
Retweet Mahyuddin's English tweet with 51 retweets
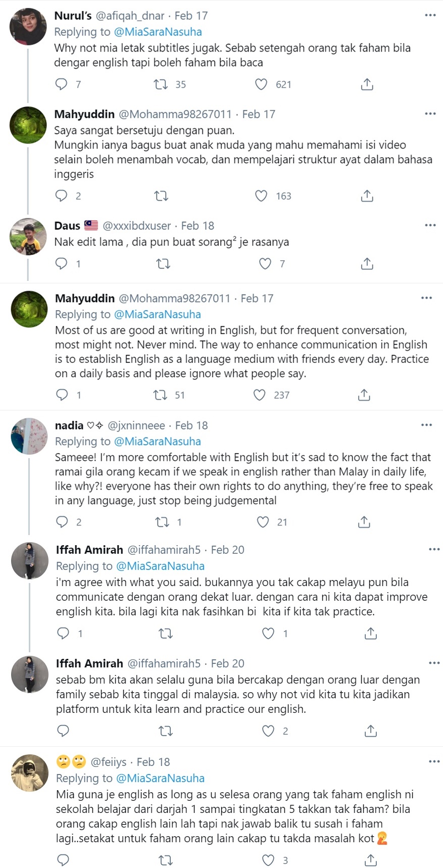pyautogui.click(x=160, y=395)
